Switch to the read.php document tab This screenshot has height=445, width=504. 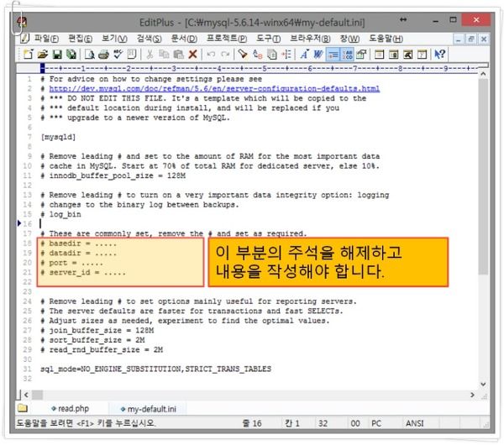click(70, 409)
